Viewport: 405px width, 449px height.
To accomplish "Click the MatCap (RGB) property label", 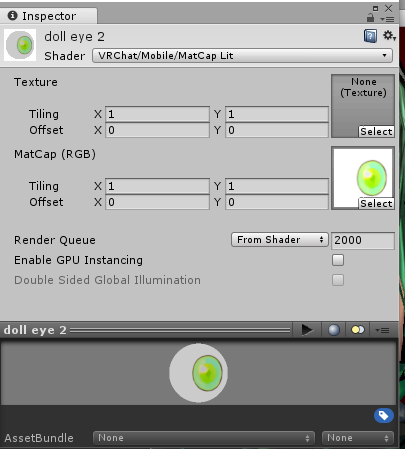I will pos(55,154).
